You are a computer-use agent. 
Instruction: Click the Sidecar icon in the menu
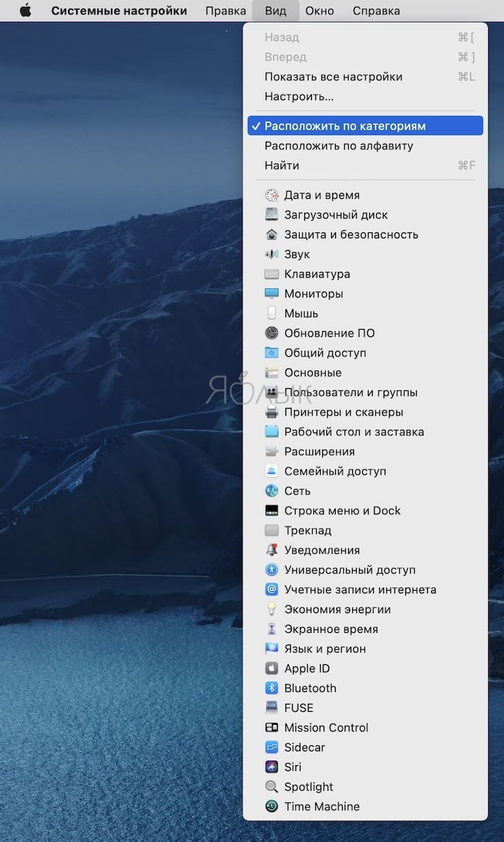coord(272,747)
